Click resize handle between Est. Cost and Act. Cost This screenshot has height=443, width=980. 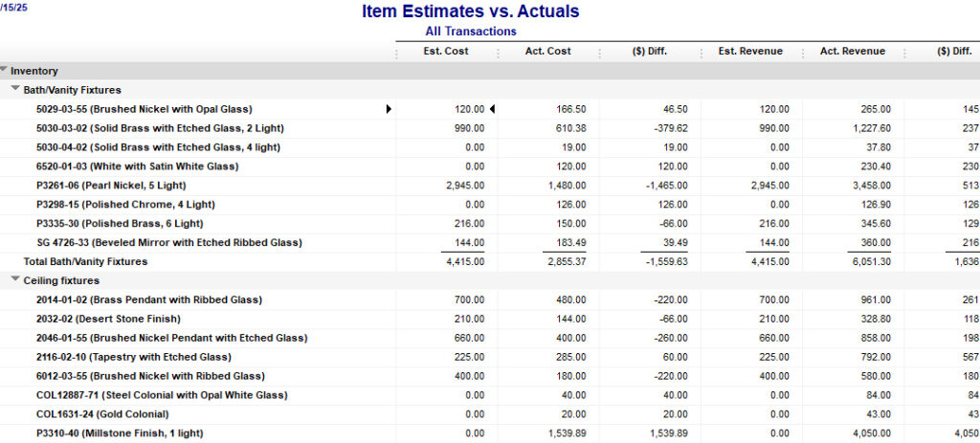pos(498,54)
